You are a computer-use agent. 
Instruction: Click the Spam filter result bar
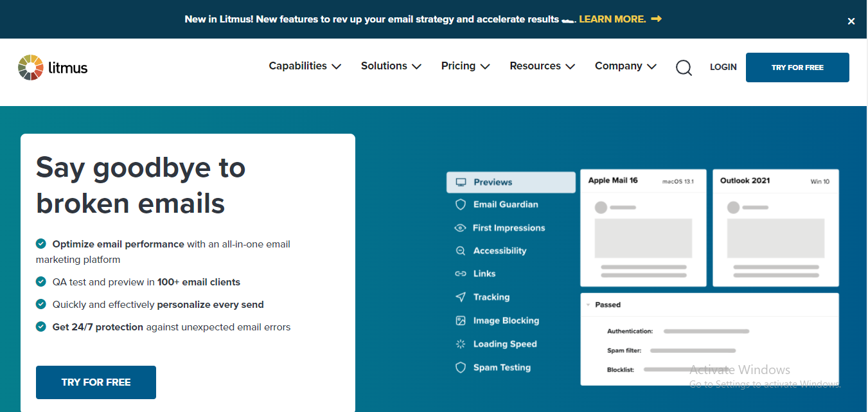click(693, 351)
